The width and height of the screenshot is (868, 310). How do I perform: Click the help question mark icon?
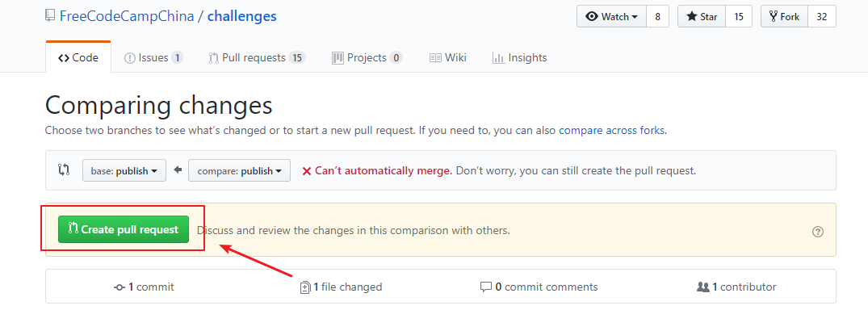818,232
